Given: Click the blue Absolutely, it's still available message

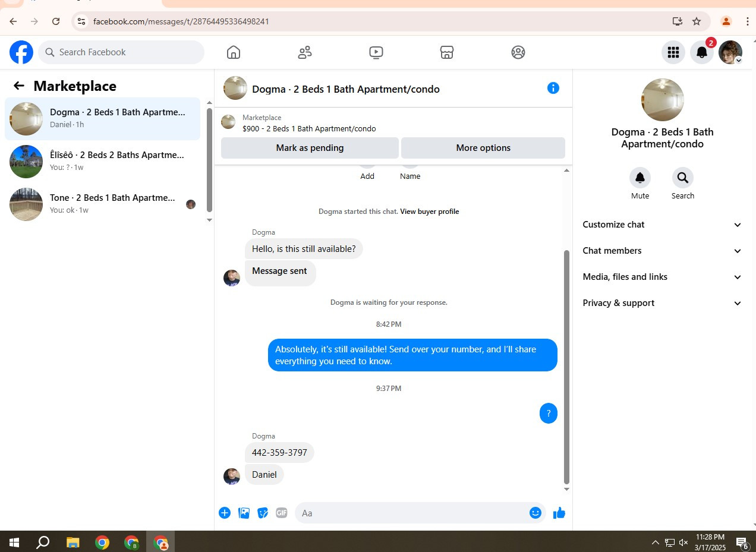Looking at the screenshot, I should [412, 355].
